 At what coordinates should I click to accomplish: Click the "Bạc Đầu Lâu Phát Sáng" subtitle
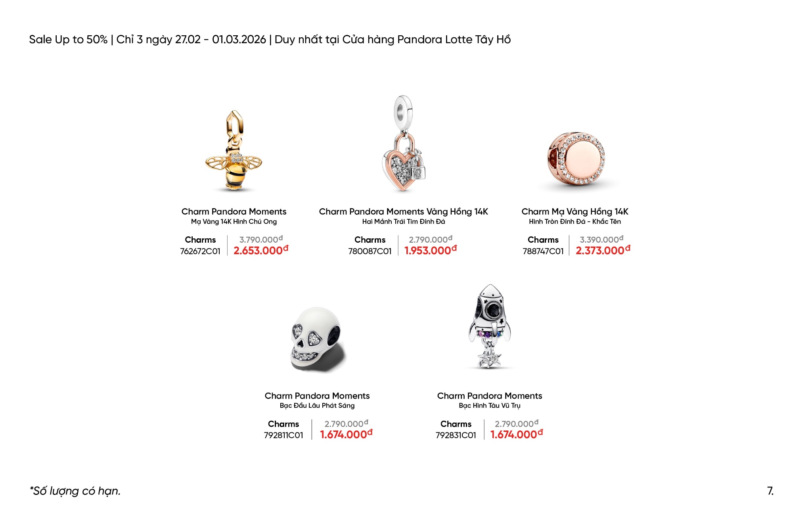click(x=317, y=406)
